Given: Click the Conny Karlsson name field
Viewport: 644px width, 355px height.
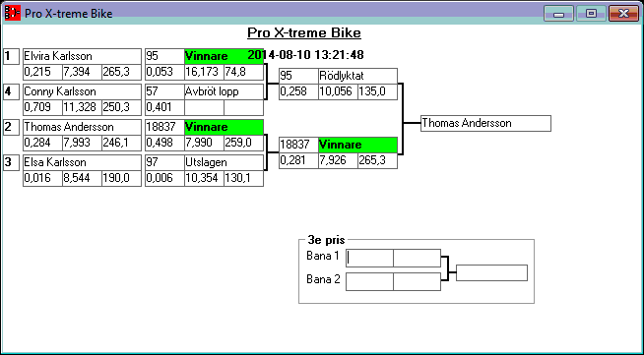Looking at the screenshot, I should point(82,91).
